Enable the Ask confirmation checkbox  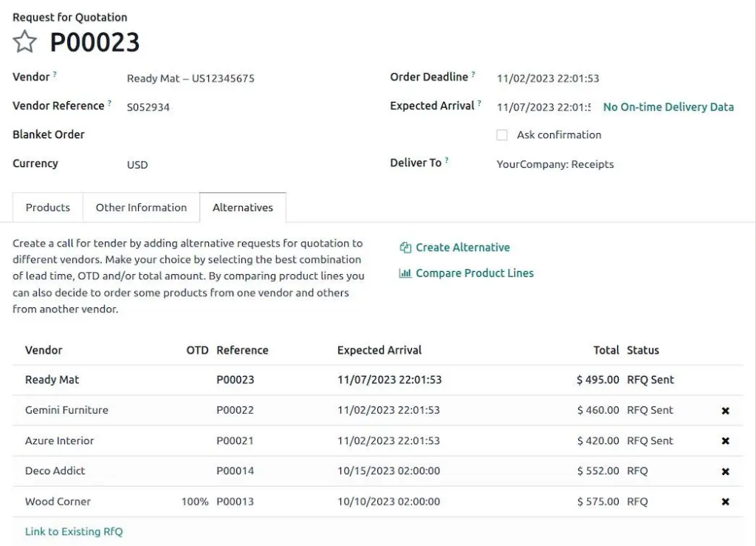coord(502,134)
